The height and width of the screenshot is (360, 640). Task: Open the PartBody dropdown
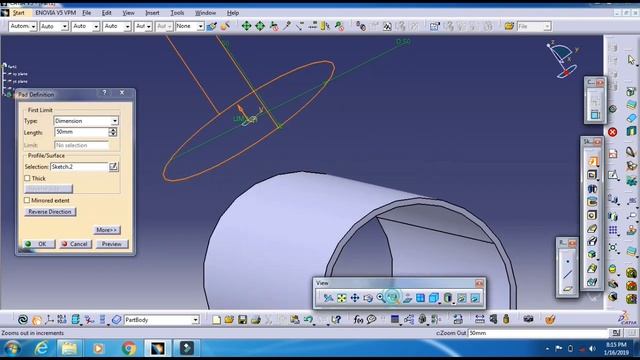click(162, 320)
